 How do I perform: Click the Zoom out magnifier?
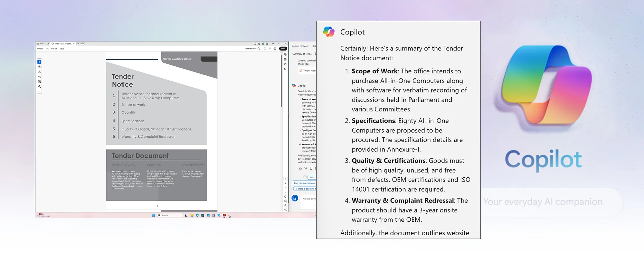(285, 210)
